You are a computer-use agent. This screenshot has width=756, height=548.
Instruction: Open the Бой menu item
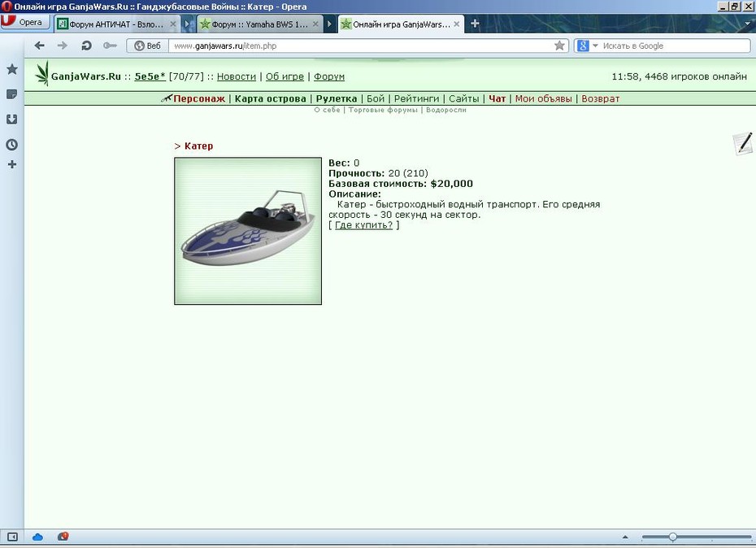[376, 98]
